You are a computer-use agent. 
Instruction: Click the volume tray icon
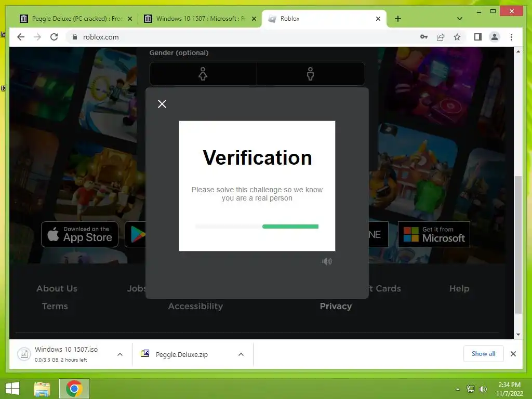[483, 389]
